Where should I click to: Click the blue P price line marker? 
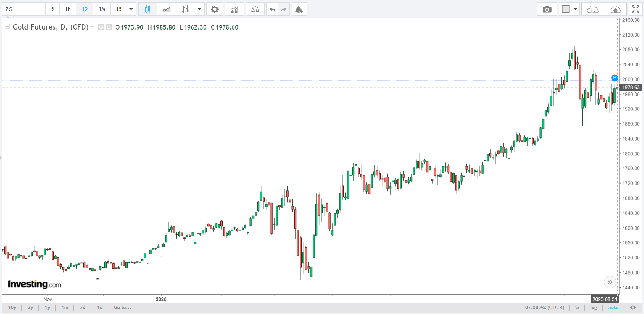[614, 78]
